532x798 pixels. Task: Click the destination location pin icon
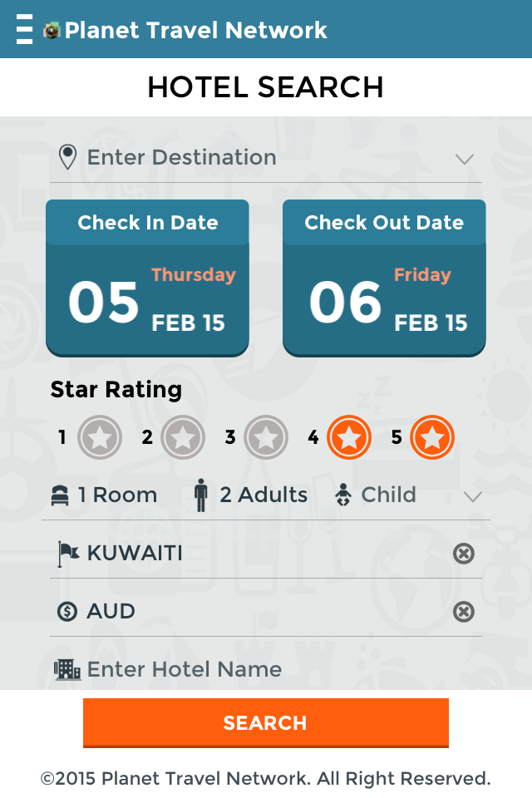point(67,157)
